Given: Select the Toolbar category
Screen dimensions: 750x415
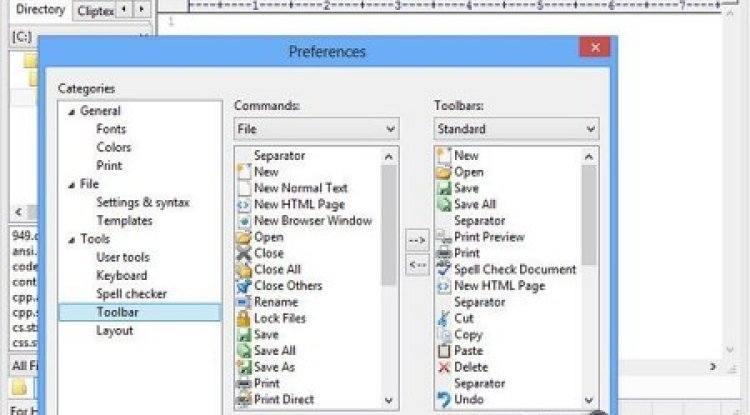Looking at the screenshot, I should tap(139, 312).
